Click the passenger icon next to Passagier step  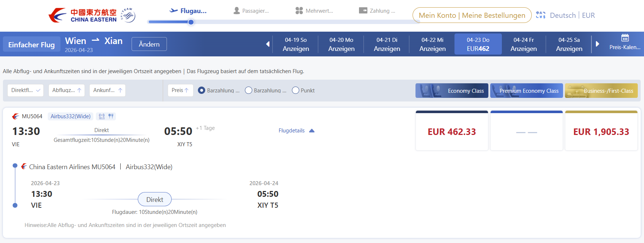tap(237, 10)
